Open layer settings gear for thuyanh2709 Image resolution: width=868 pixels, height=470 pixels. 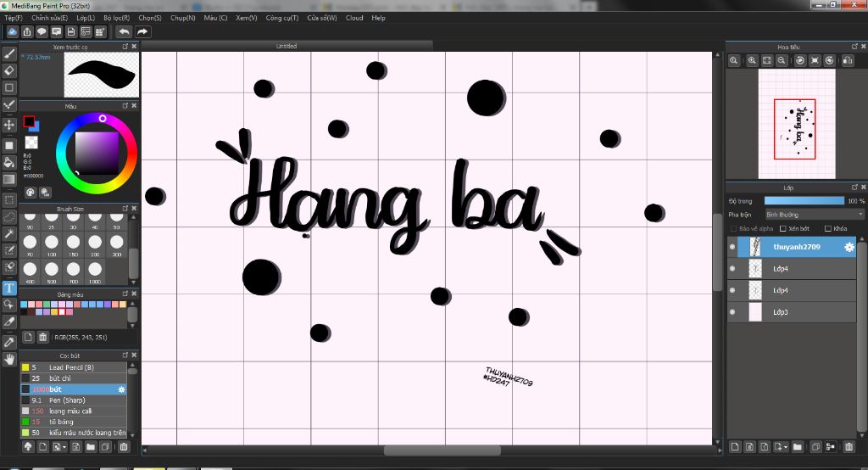click(849, 247)
